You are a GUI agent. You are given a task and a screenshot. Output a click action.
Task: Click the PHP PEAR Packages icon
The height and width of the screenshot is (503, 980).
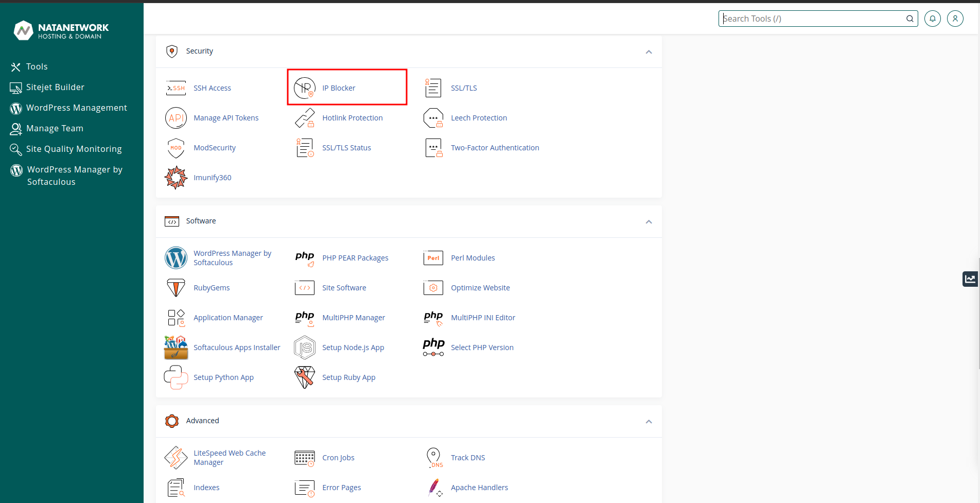(x=305, y=258)
